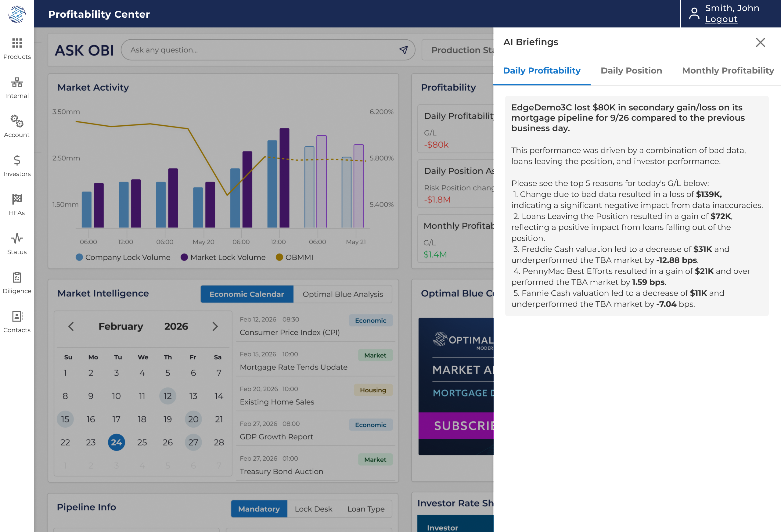Go to the previous month in the calendar
This screenshot has width=781, height=532.
click(x=71, y=326)
